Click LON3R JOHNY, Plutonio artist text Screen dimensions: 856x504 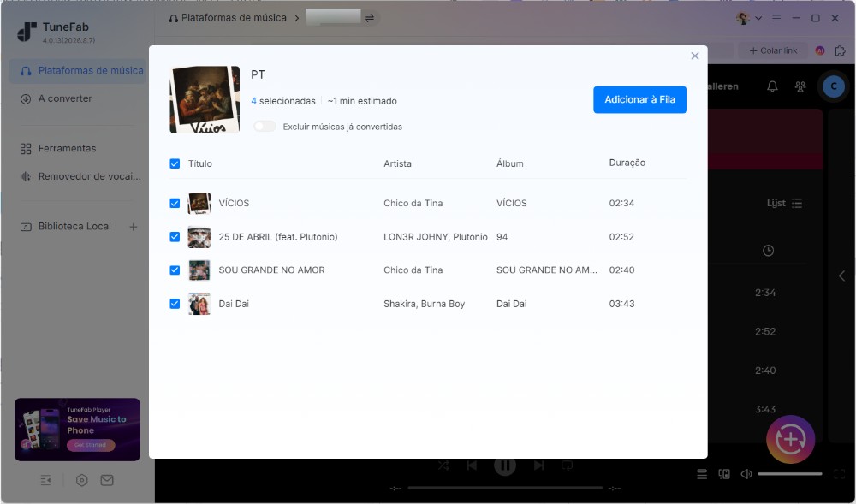[436, 237]
